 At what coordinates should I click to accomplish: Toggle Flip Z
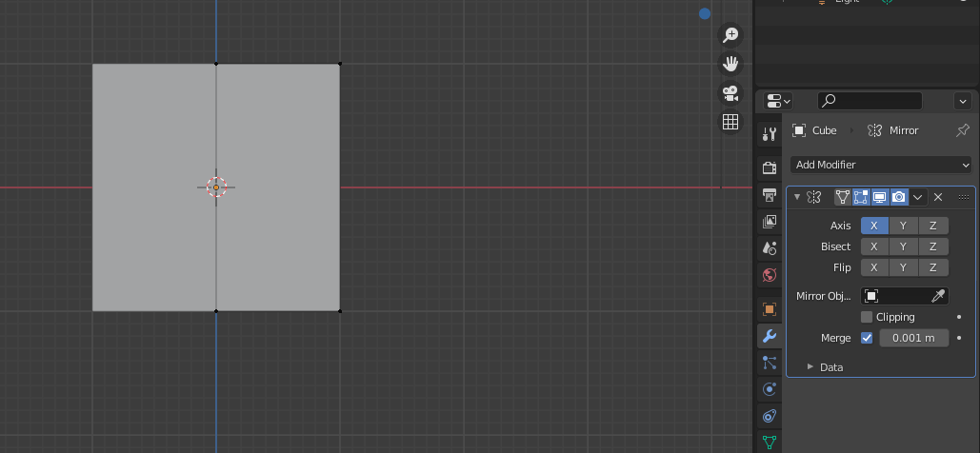point(933,267)
